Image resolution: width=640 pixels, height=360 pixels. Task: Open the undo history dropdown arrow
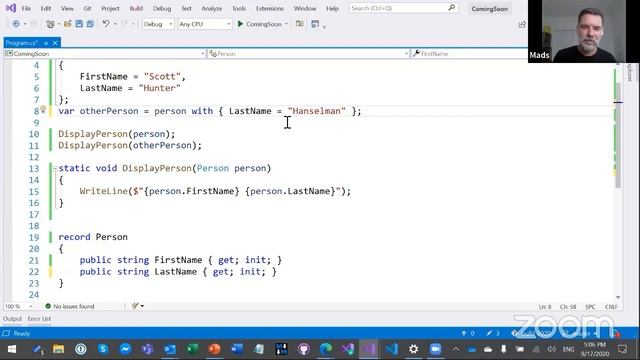point(115,24)
